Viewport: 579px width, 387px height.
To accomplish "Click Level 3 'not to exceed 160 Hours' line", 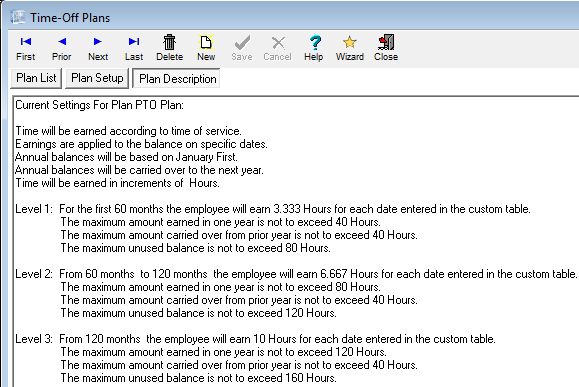I will (x=199, y=378).
